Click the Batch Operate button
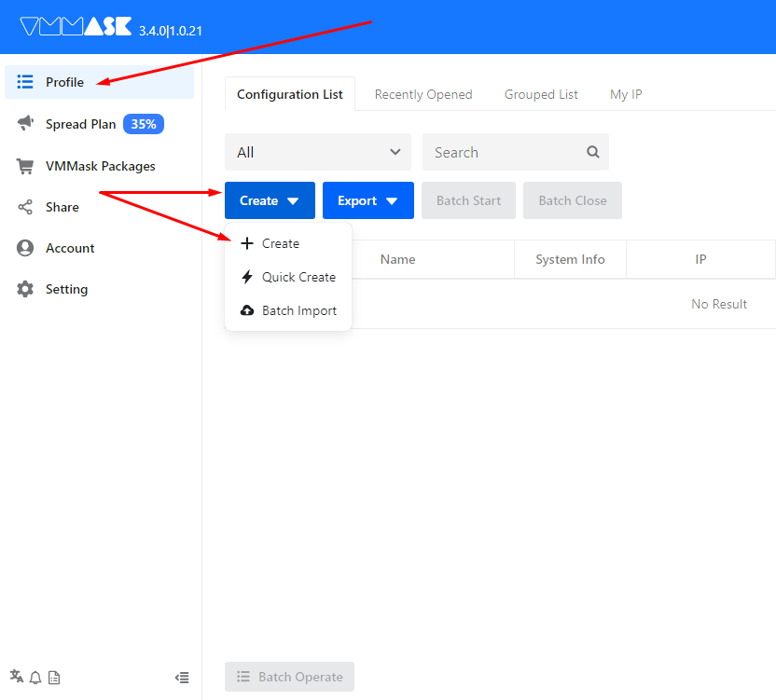This screenshot has height=700, width=776. [x=289, y=677]
